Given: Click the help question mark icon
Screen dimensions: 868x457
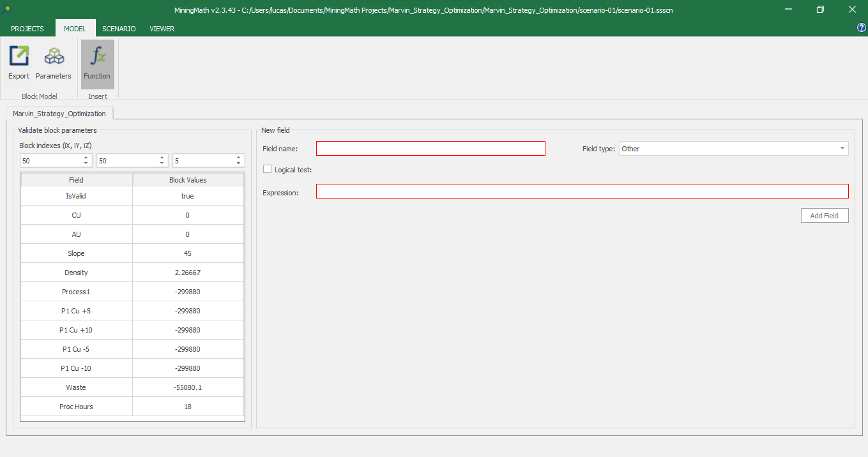Looking at the screenshot, I should pos(861,28).
